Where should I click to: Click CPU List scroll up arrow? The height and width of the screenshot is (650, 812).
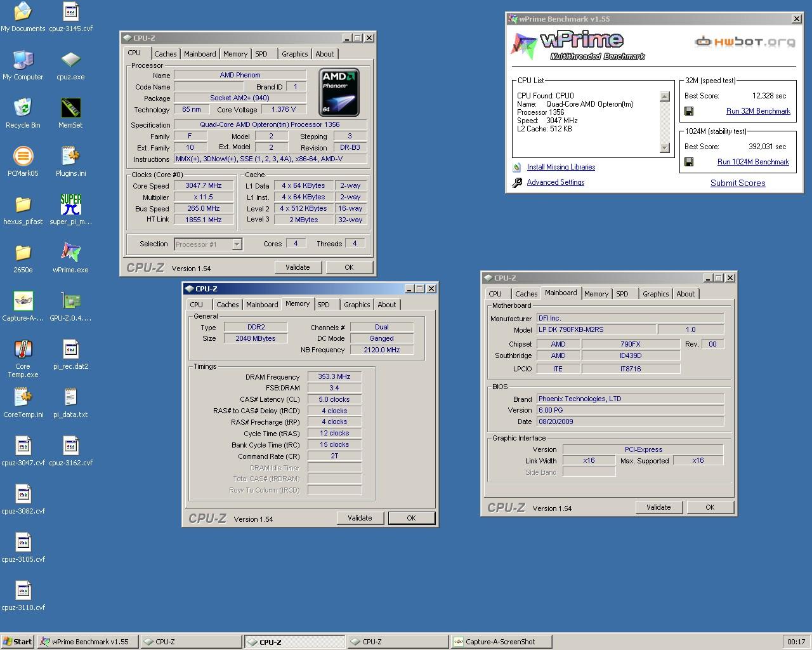pos(665,96)
